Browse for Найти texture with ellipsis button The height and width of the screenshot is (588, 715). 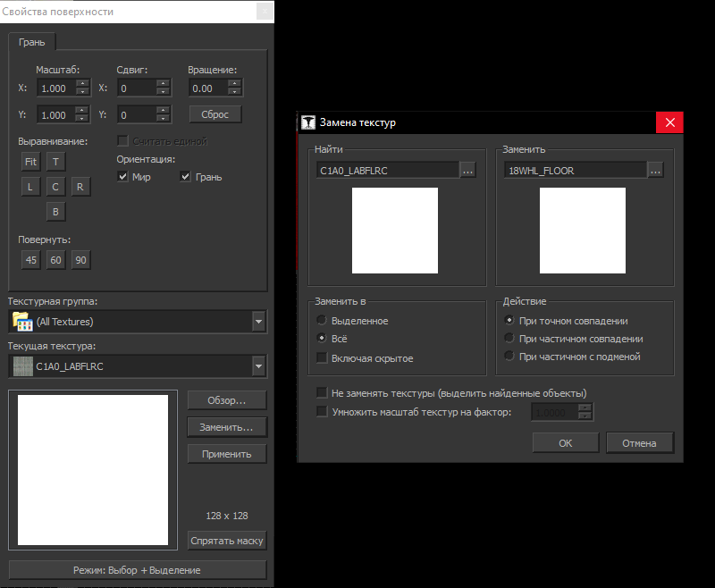[x=467, y=171]
